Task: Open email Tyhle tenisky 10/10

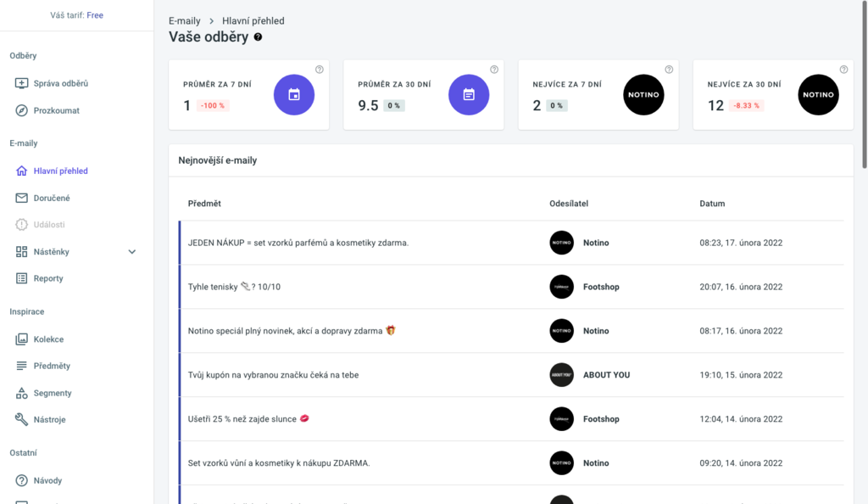Action: click(234, 287)
